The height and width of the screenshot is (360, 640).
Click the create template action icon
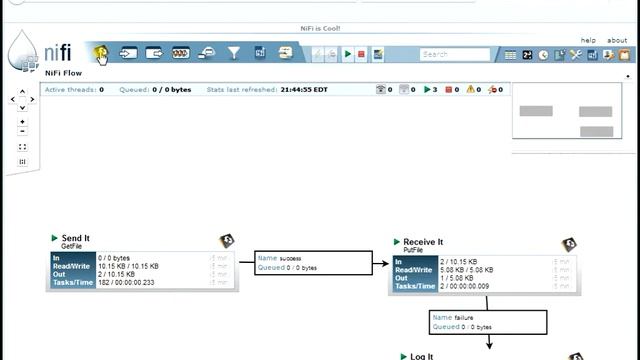[x=378, y=54]
